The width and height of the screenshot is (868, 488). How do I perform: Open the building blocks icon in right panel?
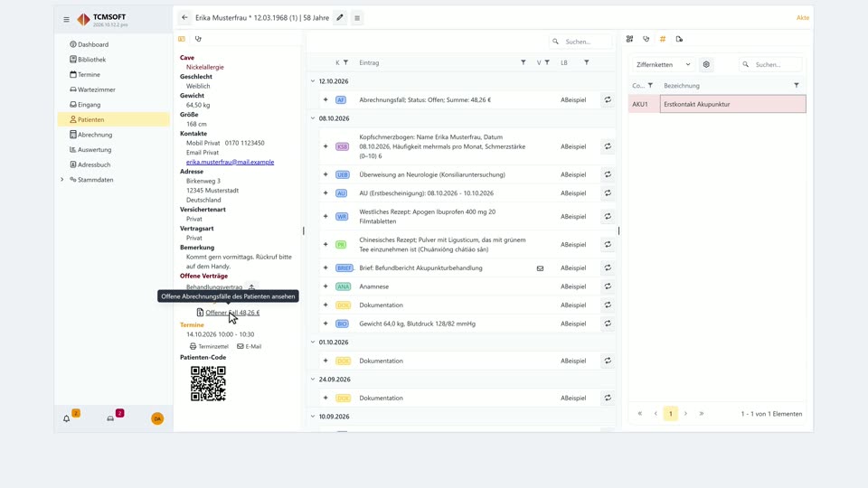629,39
